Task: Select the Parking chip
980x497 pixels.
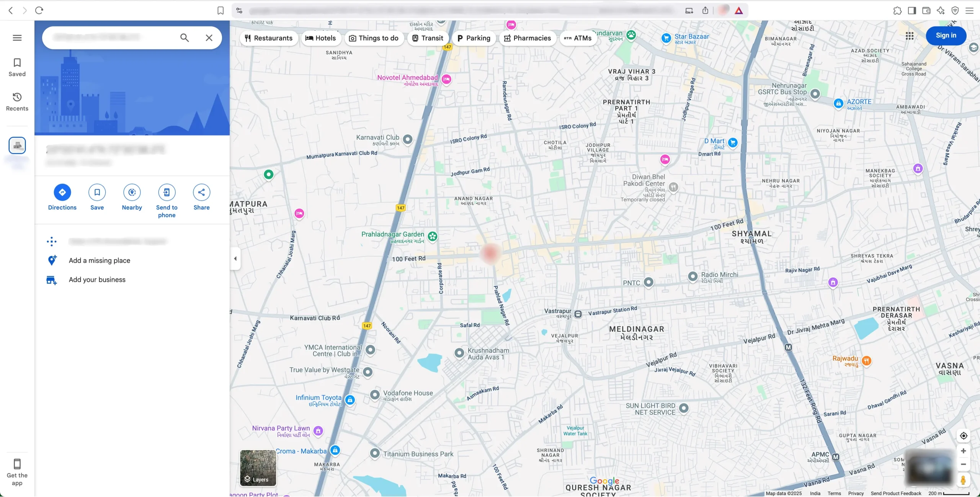Action: [x=474, y=38]
